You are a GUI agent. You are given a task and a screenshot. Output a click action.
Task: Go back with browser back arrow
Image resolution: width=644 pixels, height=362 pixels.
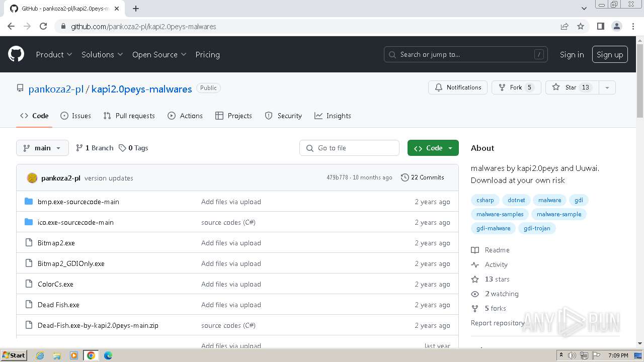11,26
